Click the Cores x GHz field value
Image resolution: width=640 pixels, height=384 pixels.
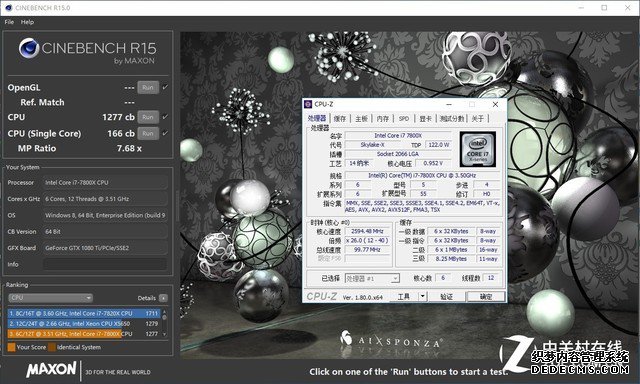[x=105, y=199]
